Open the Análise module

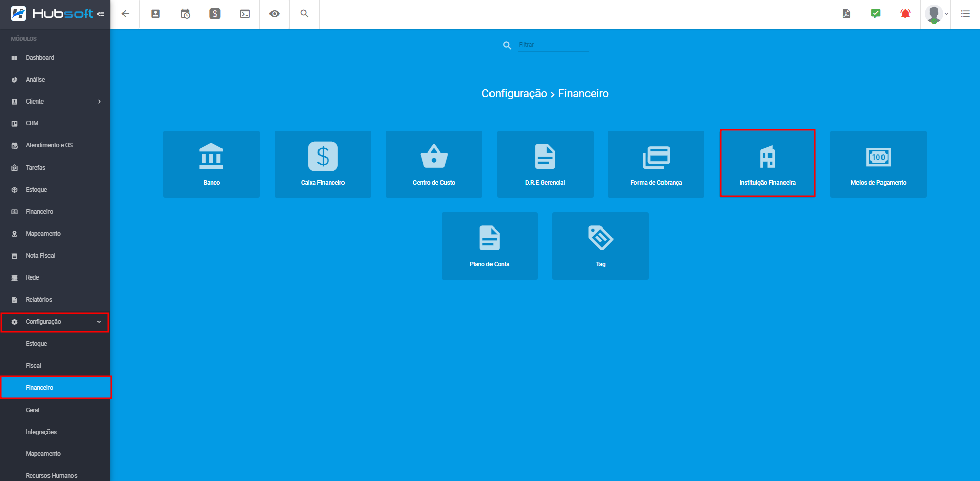tap(55, 80)
